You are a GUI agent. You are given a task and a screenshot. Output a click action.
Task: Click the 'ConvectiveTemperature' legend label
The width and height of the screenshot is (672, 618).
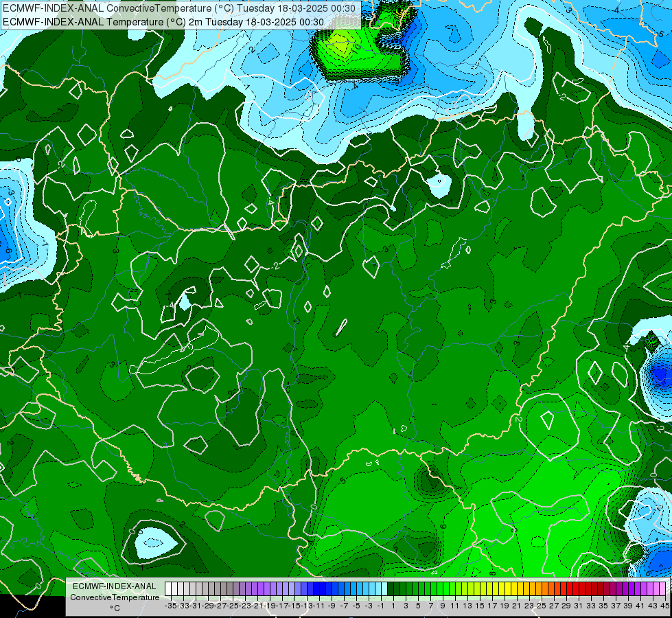tap(115, 597)
